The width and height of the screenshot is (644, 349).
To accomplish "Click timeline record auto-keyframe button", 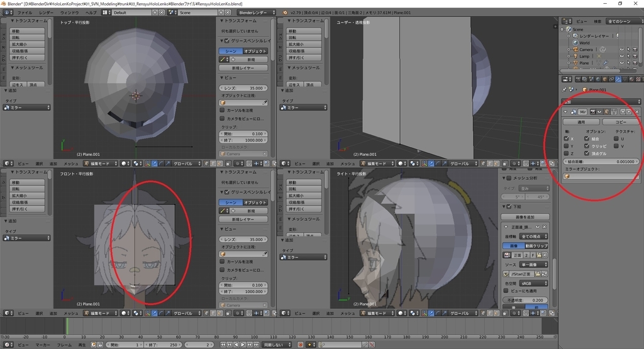I will (301, 345).
